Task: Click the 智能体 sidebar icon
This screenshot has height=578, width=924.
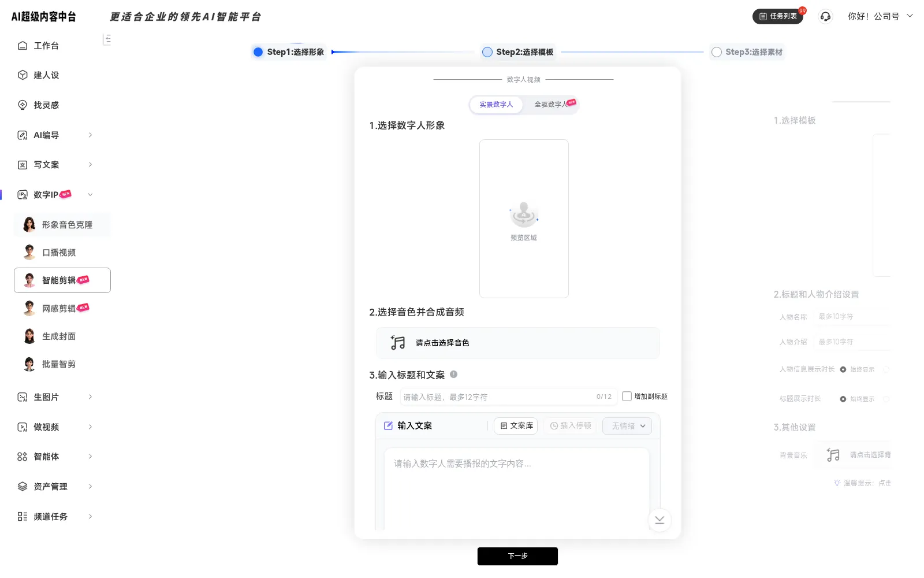Action: point(23,457)
